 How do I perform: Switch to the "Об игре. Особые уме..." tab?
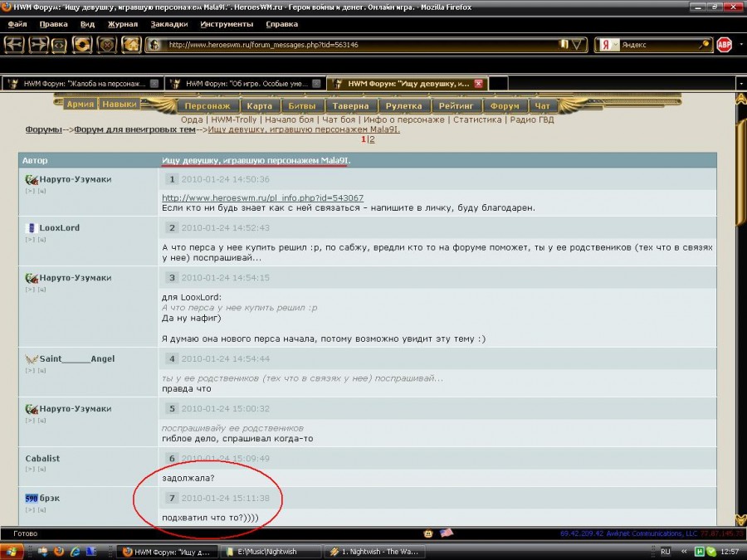tap(245, 84)
